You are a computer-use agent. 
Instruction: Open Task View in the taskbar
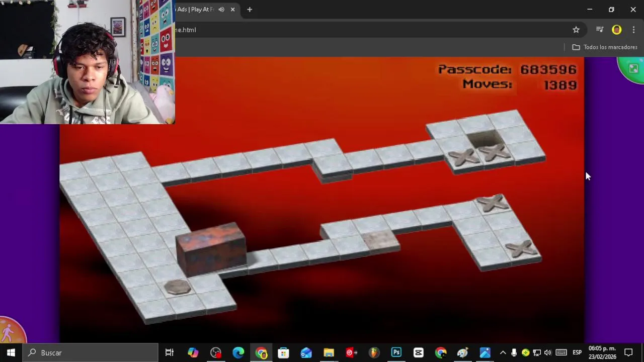170,353
